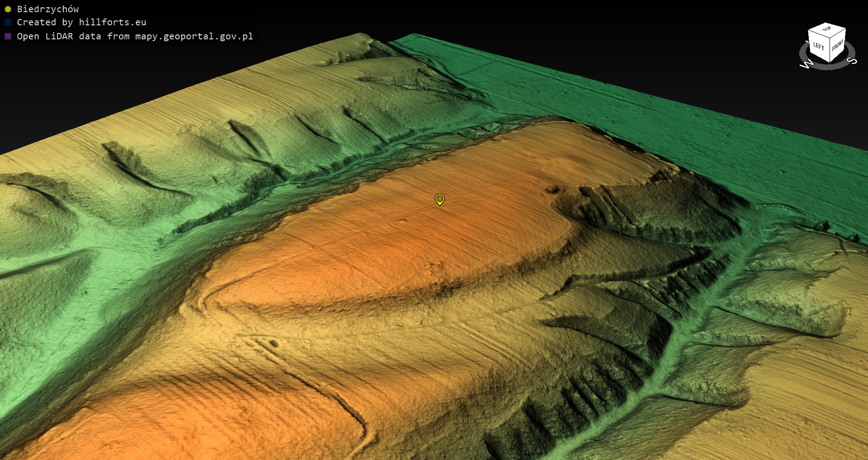Click the purple square legend marker
868x460 pixels.
point(8,36)
